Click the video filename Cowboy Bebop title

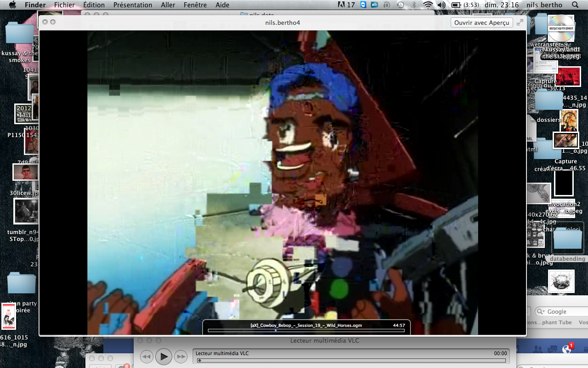(x=306, y=325)
